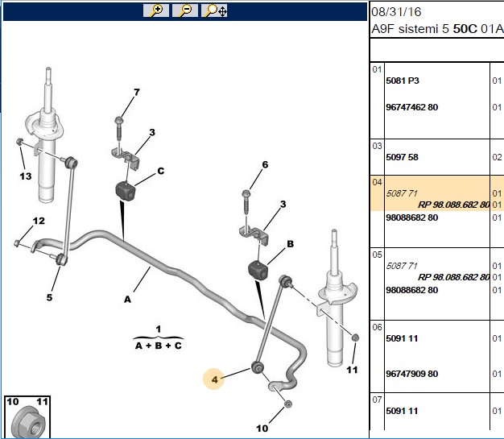Click callout number 1 above A + B + C
The height and width of the screenshot is (439, 504).
pos(158,329)
